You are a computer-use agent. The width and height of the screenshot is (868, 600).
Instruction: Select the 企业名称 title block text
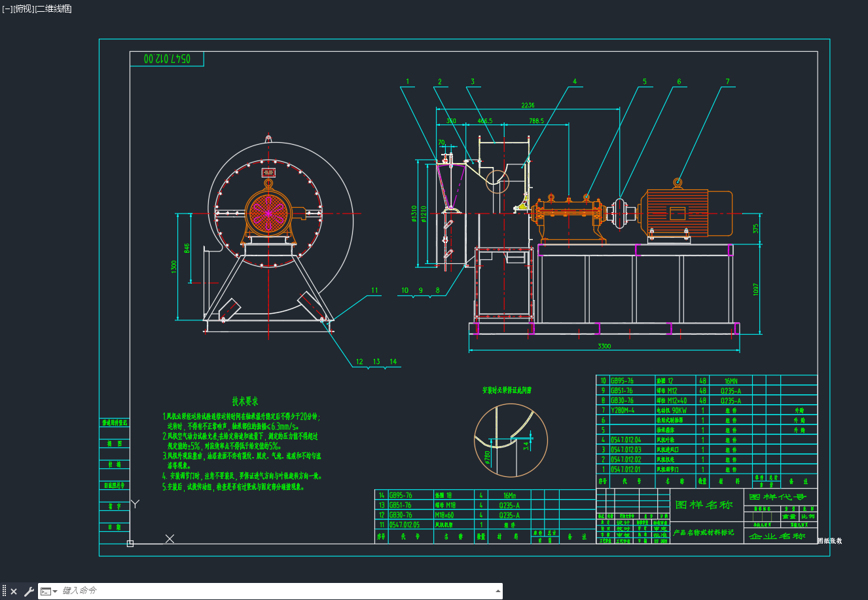[x=777, y=536]
